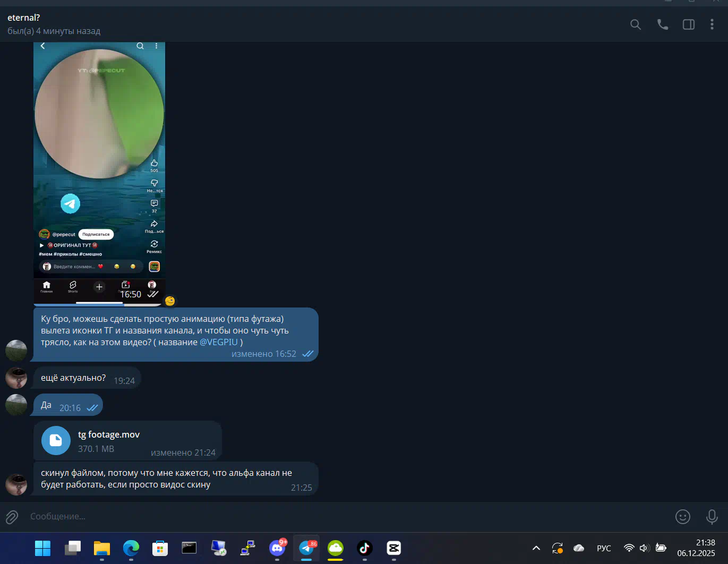Open the three-dot chat options menu
The width and height of the screenshot is (728, 564).
point(712,24)
